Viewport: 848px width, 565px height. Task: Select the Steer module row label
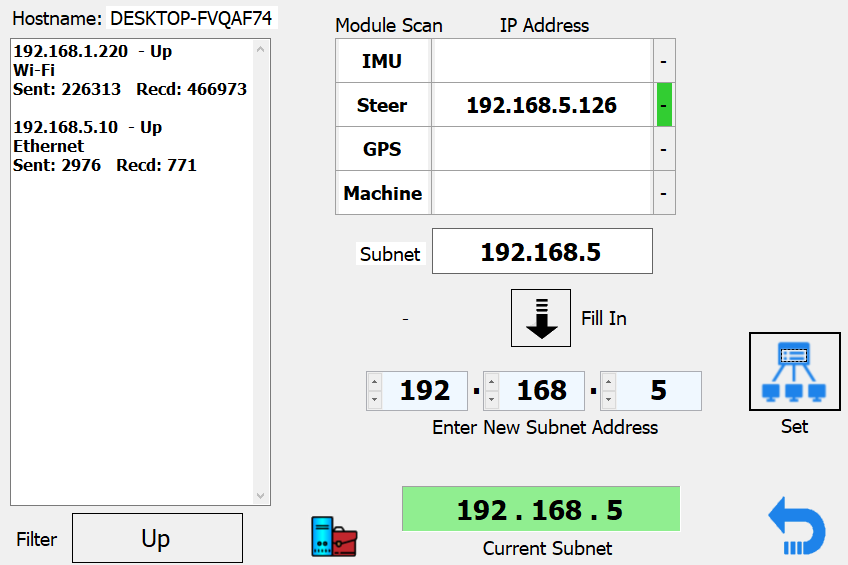(x=382, y=105)
